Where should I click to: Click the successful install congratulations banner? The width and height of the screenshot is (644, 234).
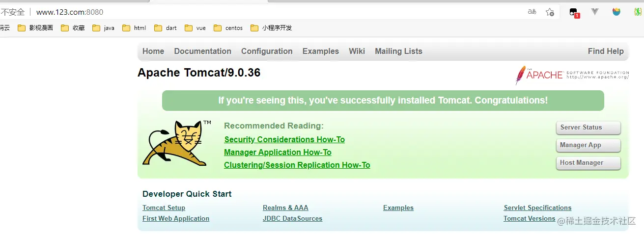383,100
